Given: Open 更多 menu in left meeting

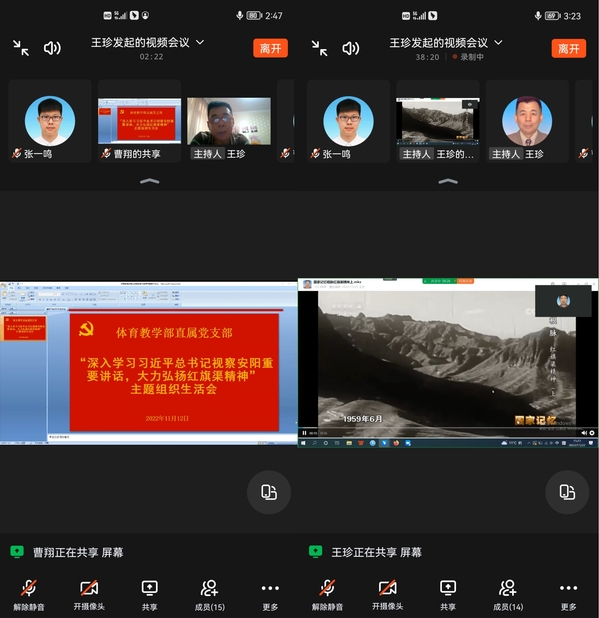Looking at the screenshot, I should pyautogui.click(x=270, y=595).
